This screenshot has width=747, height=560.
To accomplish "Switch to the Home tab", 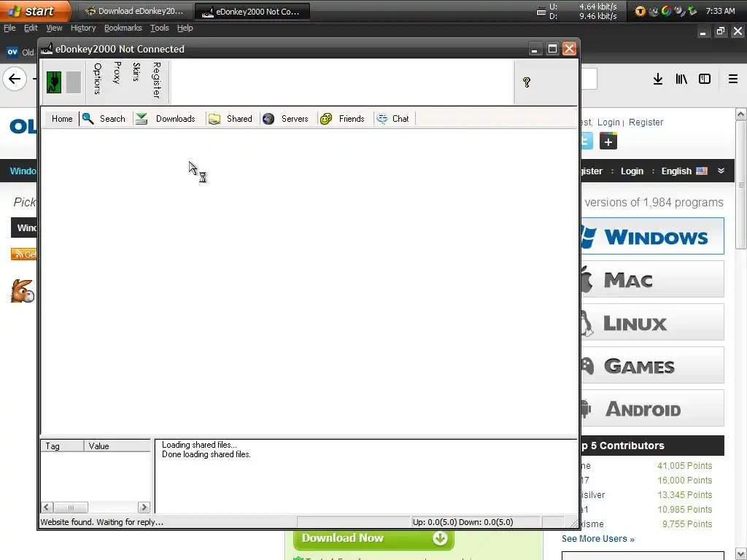I will point(62,119).
